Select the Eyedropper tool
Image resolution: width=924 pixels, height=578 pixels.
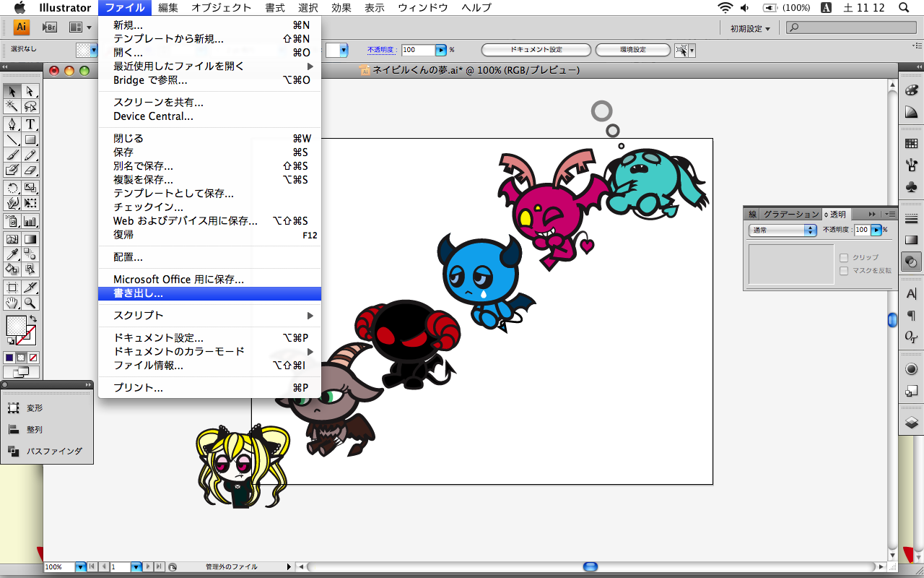(x=12, y=254)
